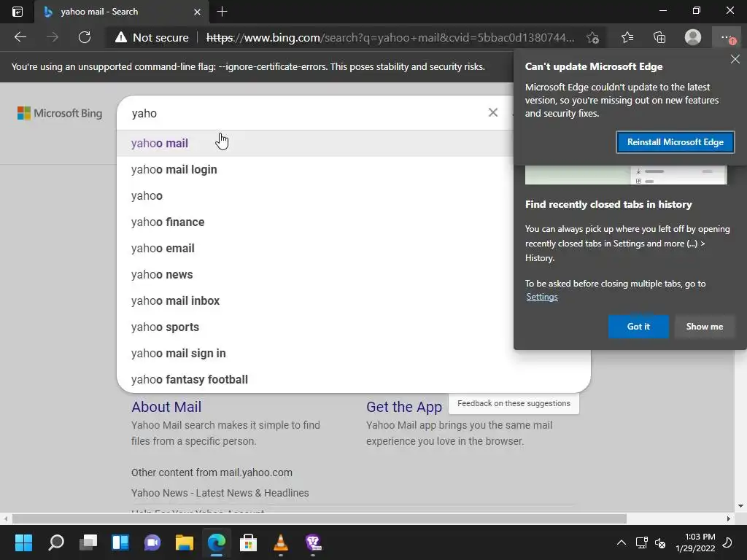747x560 pixels.
Task: Open the Widgets taskbar icon
Action: [120, 542]
